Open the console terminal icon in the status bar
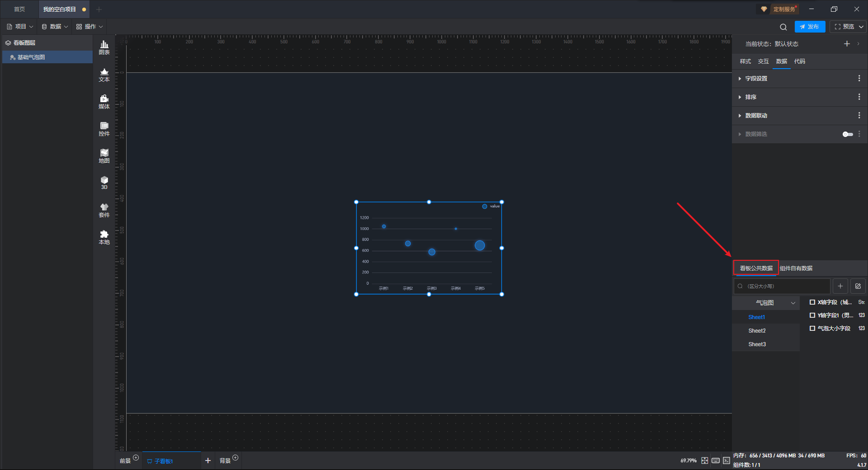This screenshot has height=470, width=868. pos(726,461)
